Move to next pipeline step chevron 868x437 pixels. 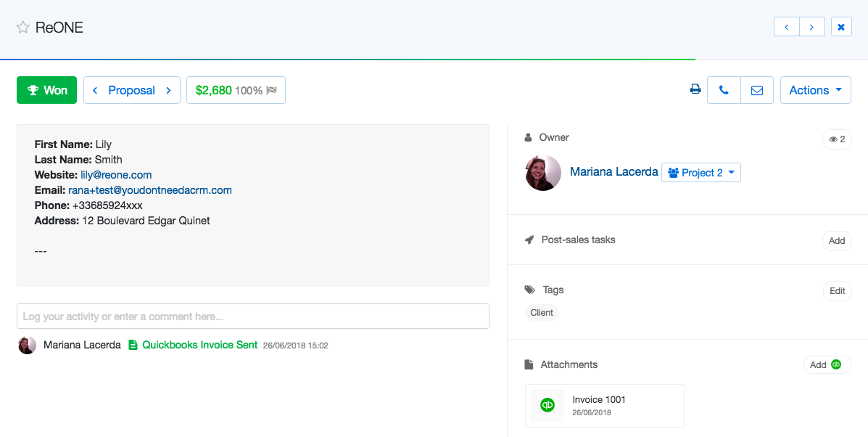(169, 90)
